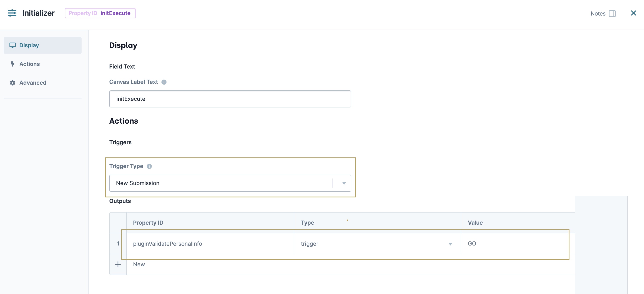Click the monitor icon beside Display

click(x=13, y=45)
